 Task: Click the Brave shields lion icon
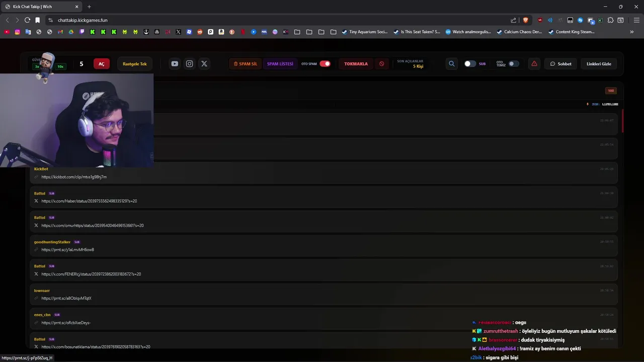click(x=526, y=20)
